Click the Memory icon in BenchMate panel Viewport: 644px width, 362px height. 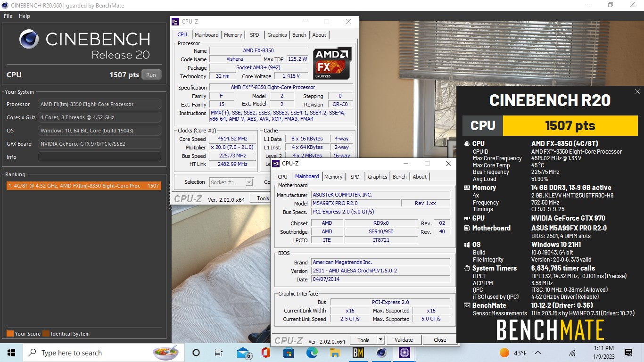click(x=467, y=188)
